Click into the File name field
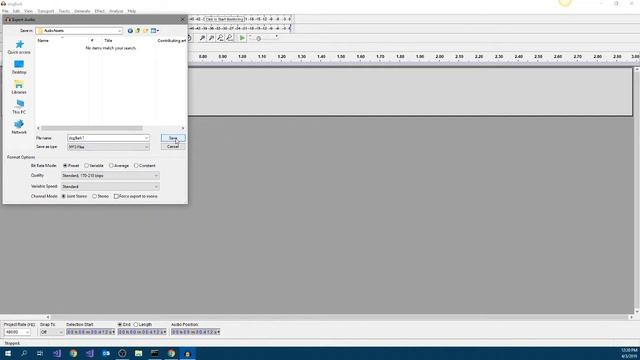The image size is (640, 360). click(x=105, y=138)
